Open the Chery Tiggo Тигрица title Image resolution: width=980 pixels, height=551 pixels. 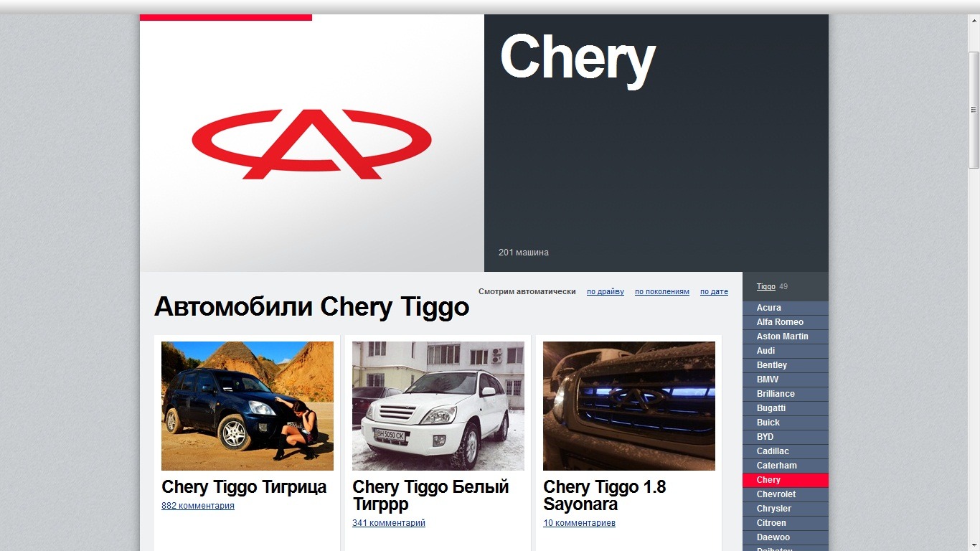(x=244, y=487)
